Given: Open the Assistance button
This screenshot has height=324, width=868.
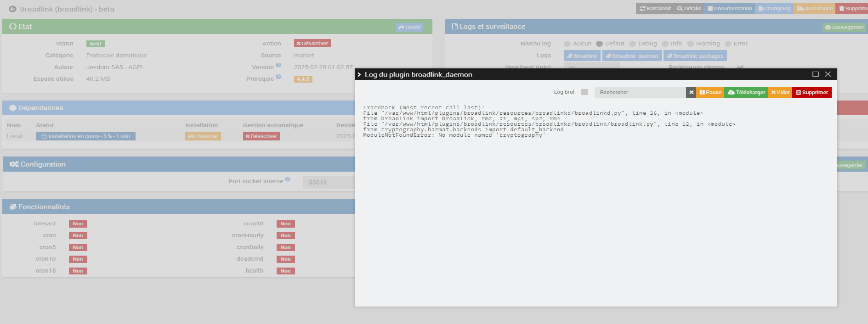Looking at the screenshot, I should pyautogui.click(x=815, y=8).
